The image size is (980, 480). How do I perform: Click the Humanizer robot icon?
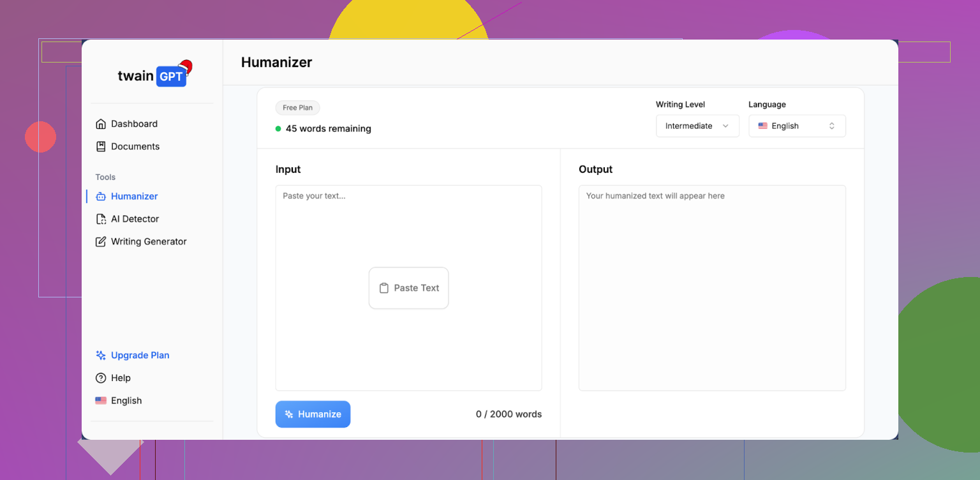tap(101, 197)
